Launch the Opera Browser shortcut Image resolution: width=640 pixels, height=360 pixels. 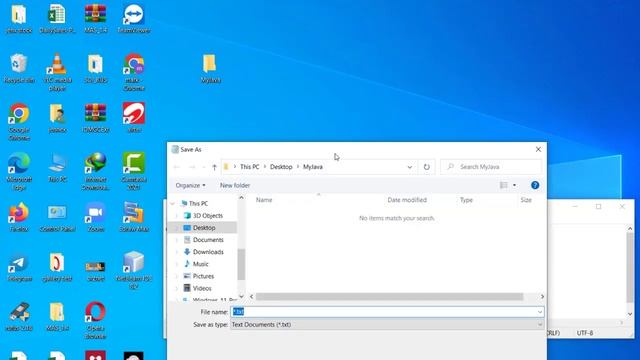(96, 320)
